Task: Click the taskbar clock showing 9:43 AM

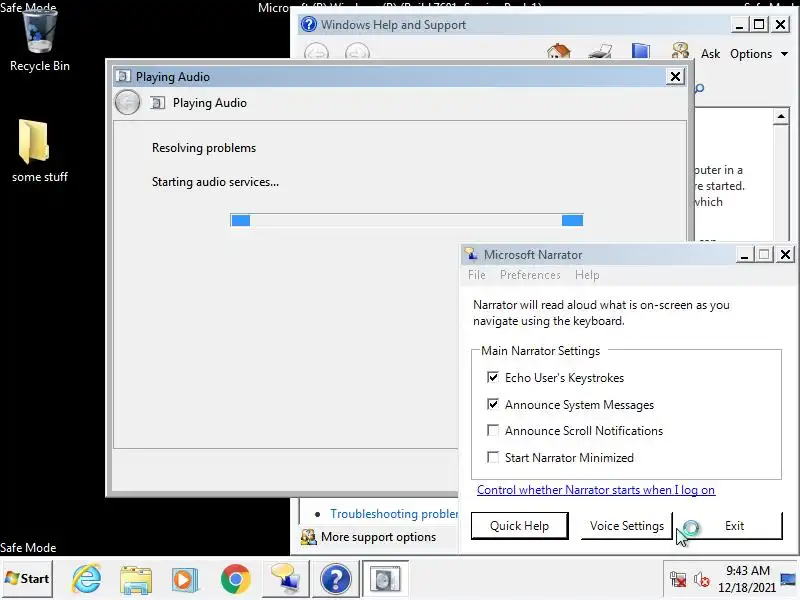Action: tap(747, 579)
